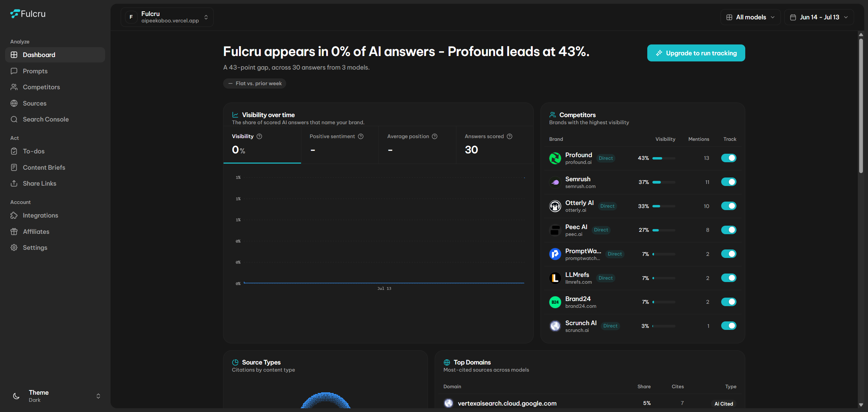The image size is (868, 412).
Task: Go to Prompts page
Action: point(55,71)
